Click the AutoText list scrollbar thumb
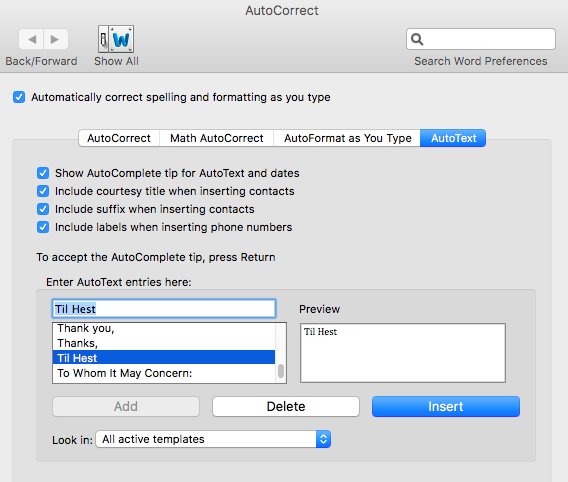568x482 pixels. 281,371
